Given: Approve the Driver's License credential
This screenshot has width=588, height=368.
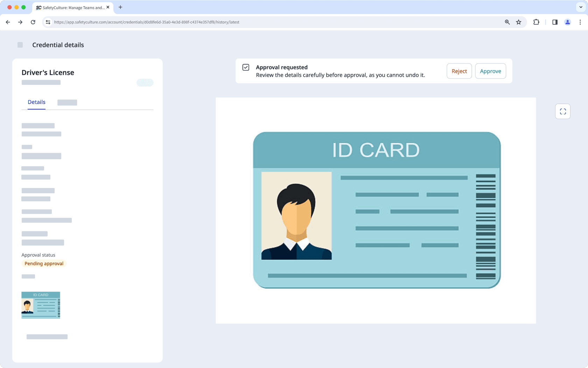Looking at the screenshot, I should 490,71.
